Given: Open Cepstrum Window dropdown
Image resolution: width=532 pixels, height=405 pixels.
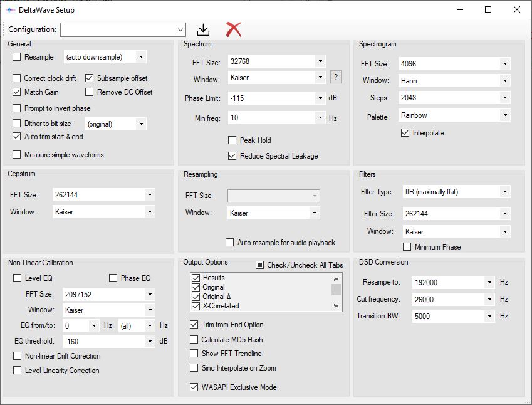Looking at the screenshot, I should (x=104, y=212).
